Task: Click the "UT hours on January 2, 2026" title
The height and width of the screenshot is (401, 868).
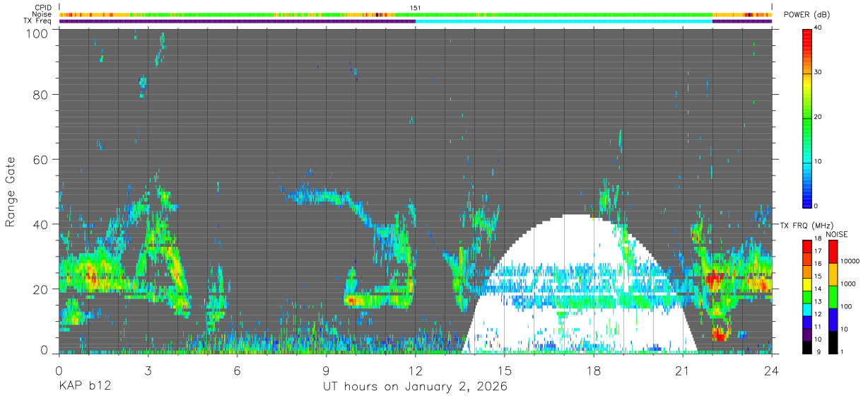Action: (x=415, y=387)
